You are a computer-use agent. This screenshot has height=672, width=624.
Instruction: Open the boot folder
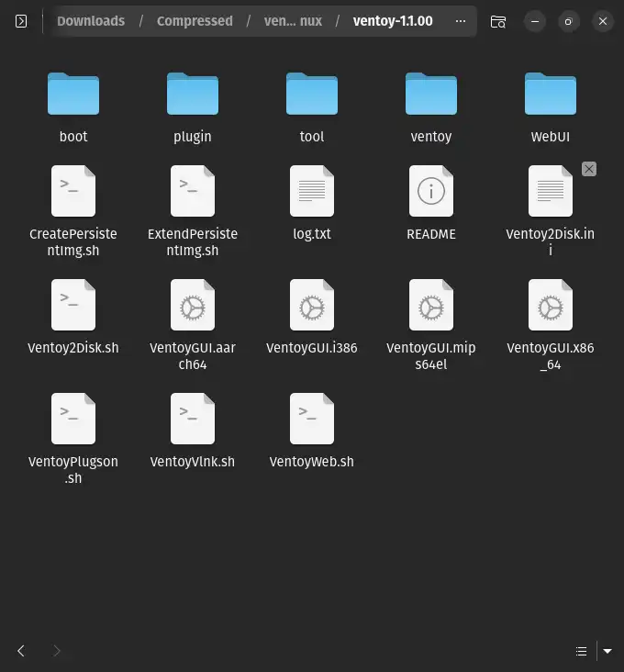click(x=73, y=94)
